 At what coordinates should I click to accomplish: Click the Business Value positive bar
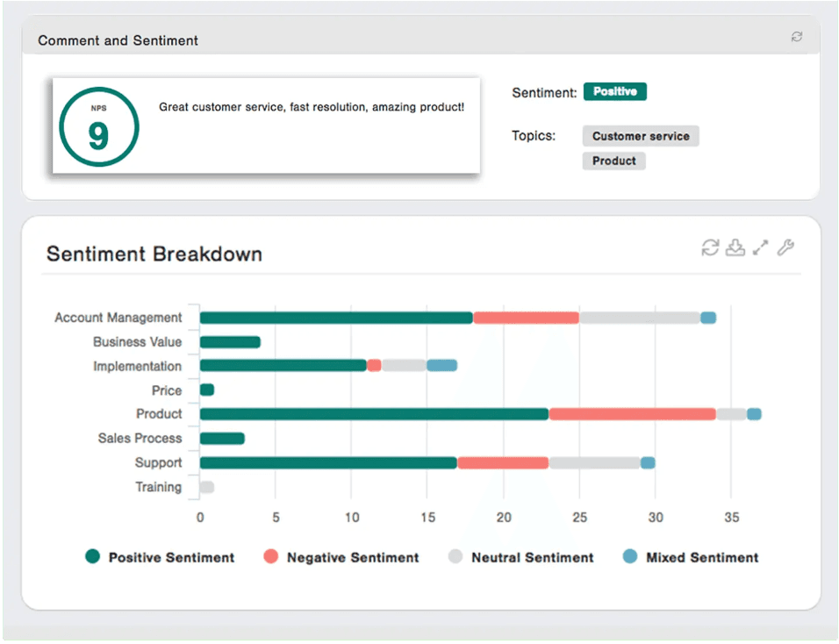230,342
